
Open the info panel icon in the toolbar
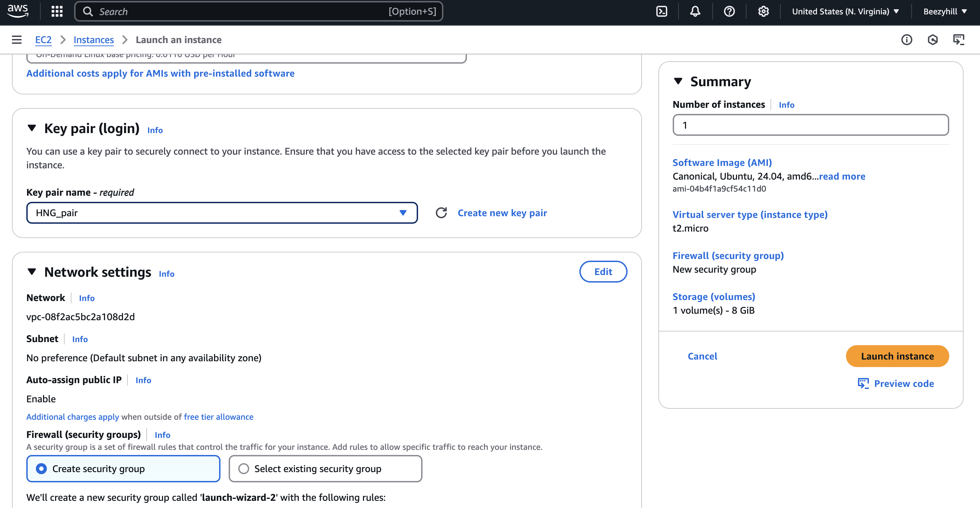(907, 40)
